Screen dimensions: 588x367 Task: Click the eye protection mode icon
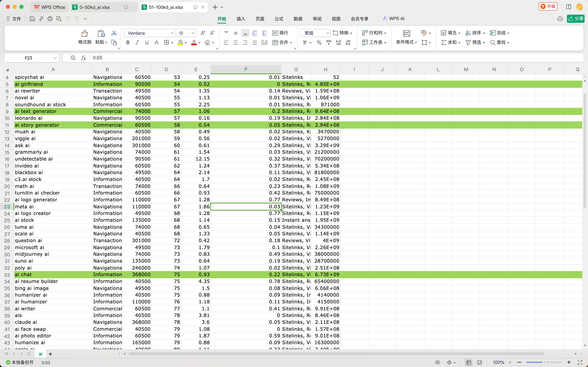click(x=437, y=362)
